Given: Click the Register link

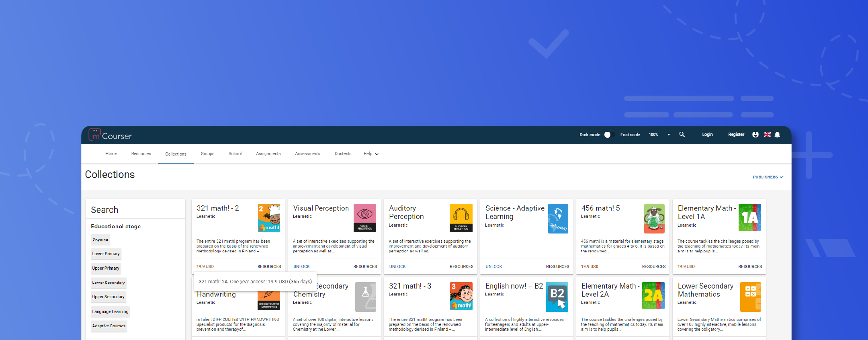Looking at the screenshot, I should point(736,135).
